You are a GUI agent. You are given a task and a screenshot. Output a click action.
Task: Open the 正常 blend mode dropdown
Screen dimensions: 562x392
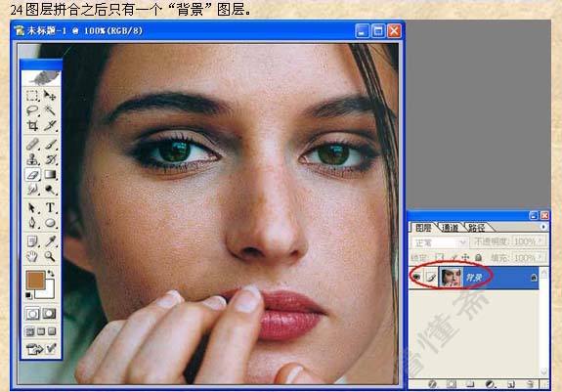point(440,242)
